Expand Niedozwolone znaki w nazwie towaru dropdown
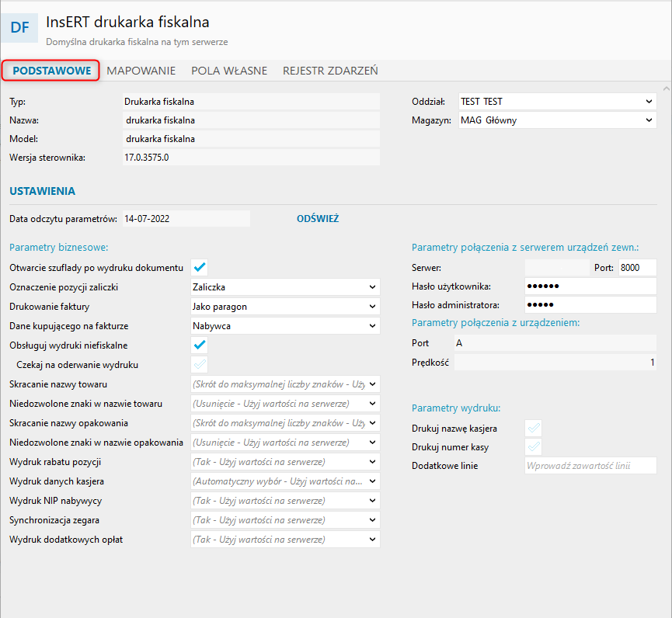Screen dimensions: 672x618 click(285, 404)
